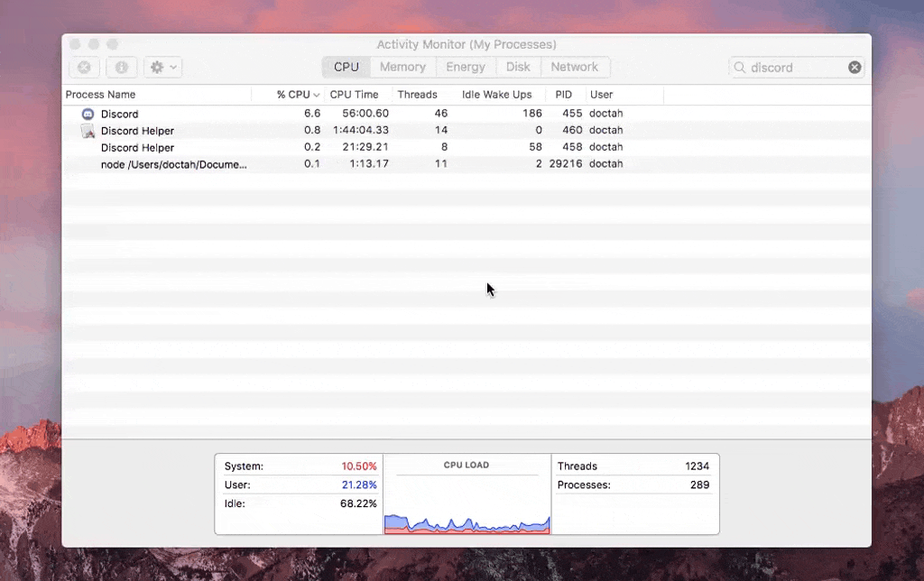Sort by the CPU Time column
The height and width of the screenshot is (581, 924).
coord(354,95)
